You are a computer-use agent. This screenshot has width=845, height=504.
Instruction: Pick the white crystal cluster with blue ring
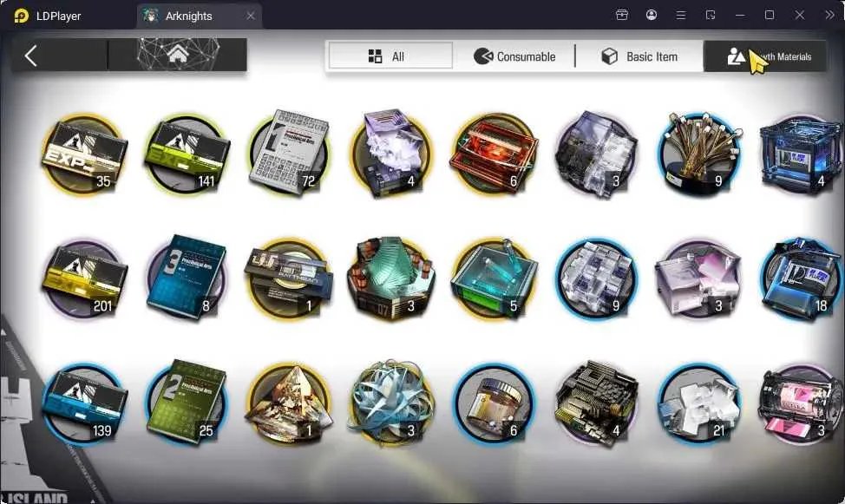(597, 278)
